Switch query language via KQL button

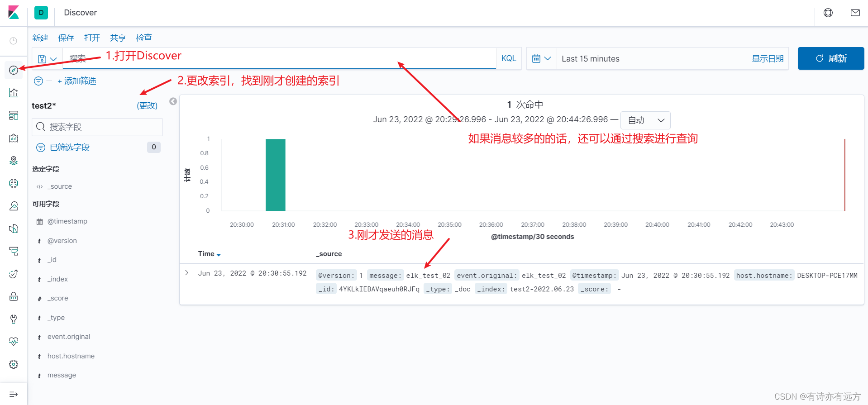509,59
